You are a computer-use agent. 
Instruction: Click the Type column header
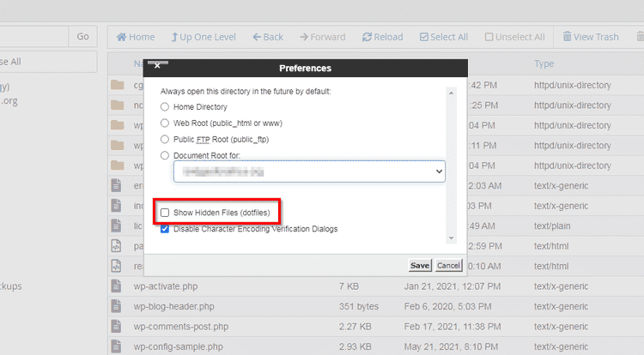pos(544,64)
